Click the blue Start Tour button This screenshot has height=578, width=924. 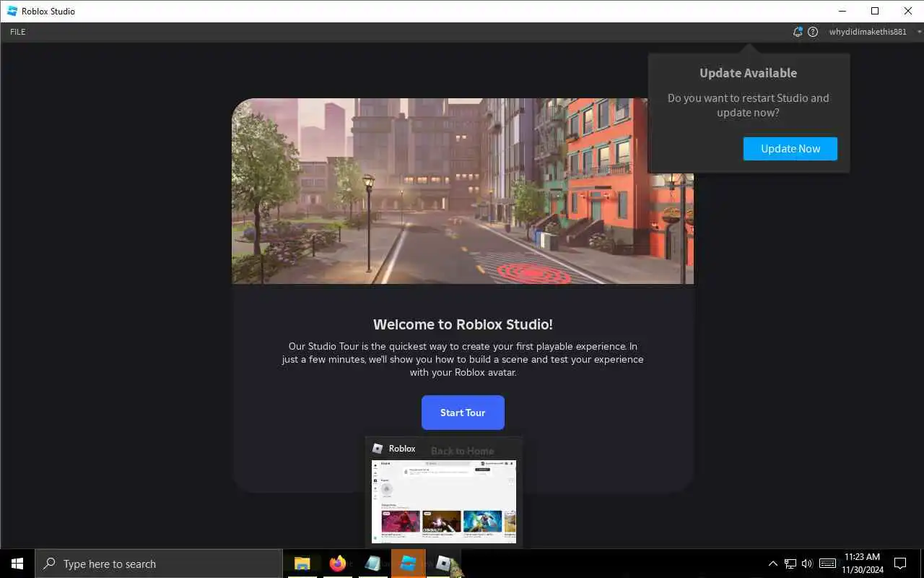click(x=463, y=413)
